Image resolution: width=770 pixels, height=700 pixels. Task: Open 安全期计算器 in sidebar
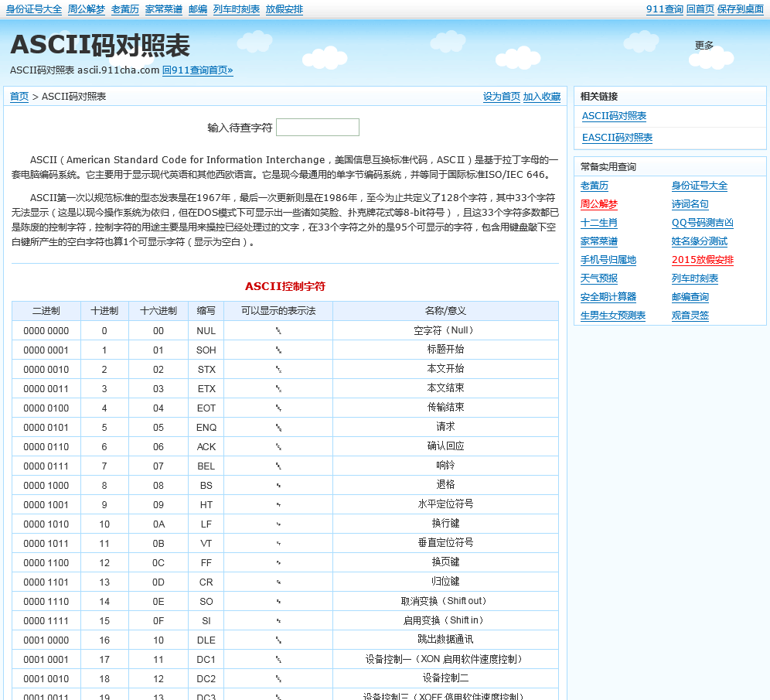pyautogui.click(x=608, y=297)
